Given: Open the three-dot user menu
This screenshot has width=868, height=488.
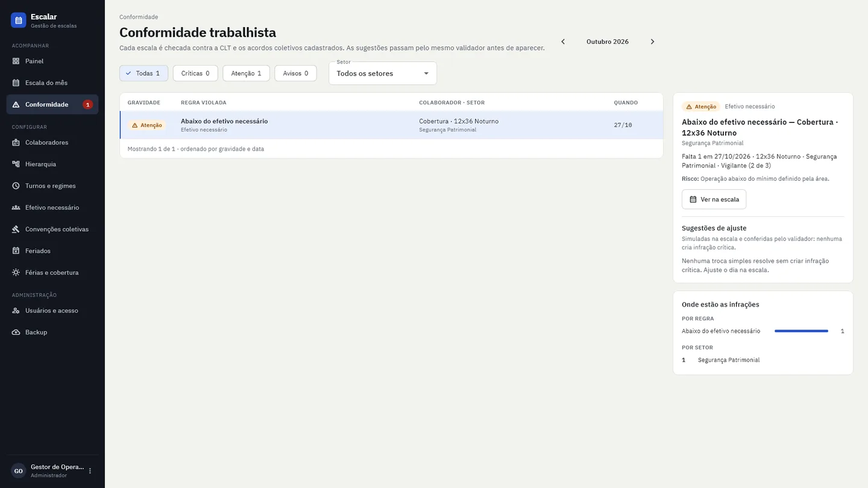Looking at the screenshot, I should click(90, 471).
